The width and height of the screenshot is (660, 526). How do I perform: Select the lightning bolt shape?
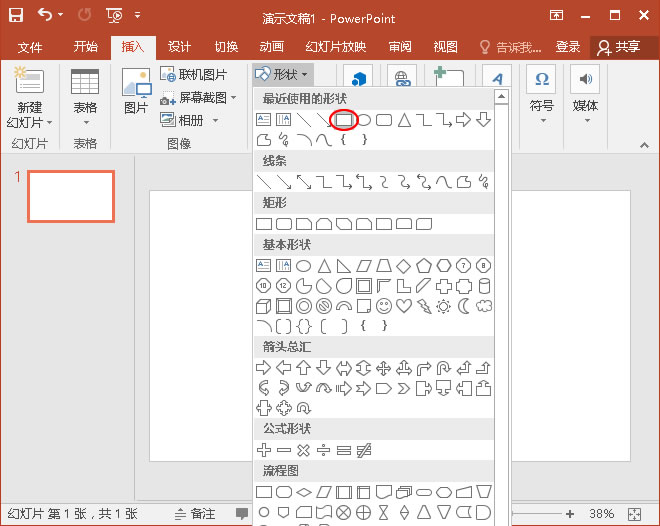click(424, 306)
